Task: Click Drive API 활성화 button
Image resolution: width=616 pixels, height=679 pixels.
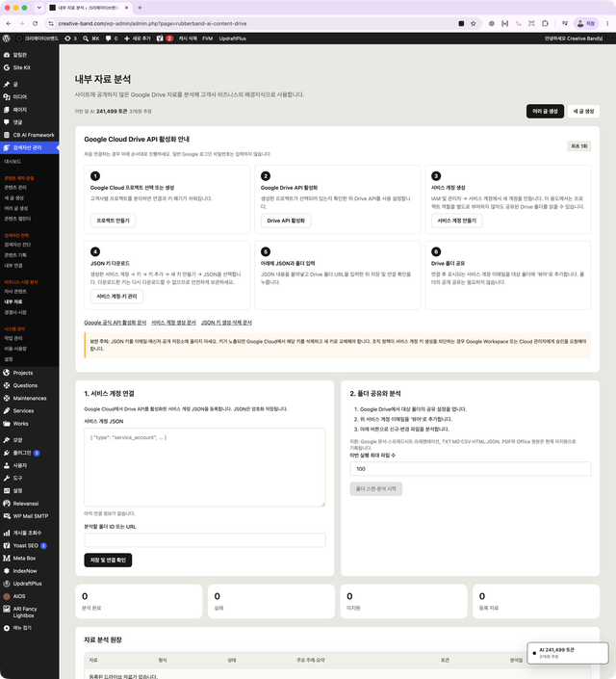Action: click(x=286, y=221)
